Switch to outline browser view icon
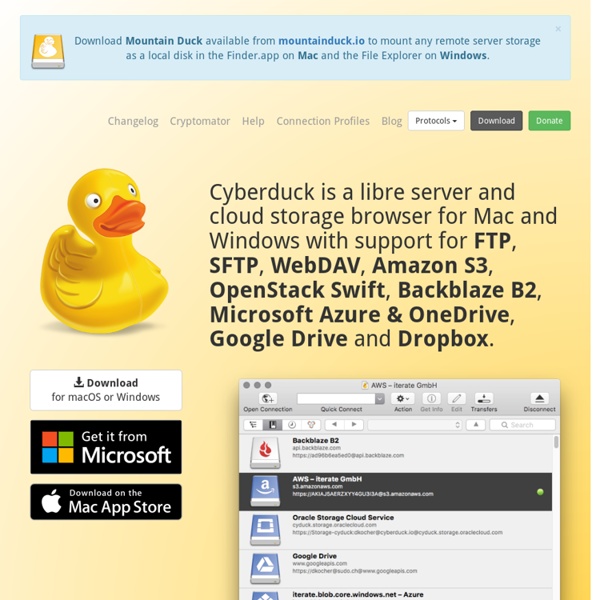Screen dimensions: 600x600 coord(253,425)
